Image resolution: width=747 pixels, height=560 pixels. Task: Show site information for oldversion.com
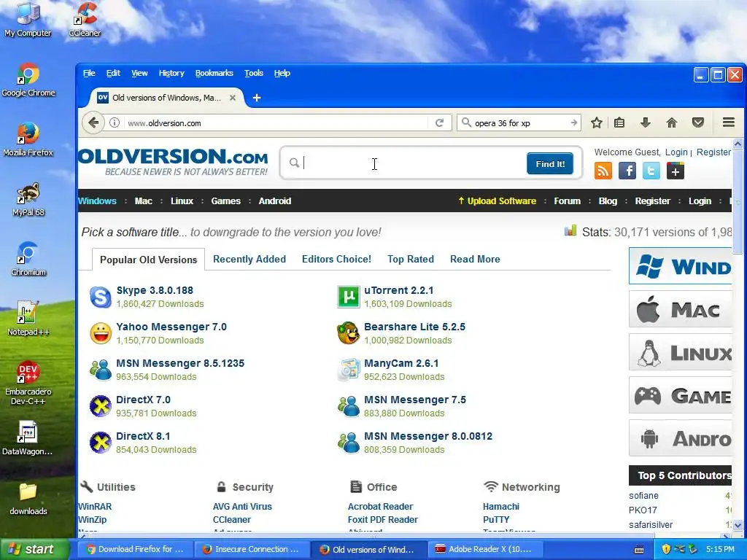coord(115,122)
